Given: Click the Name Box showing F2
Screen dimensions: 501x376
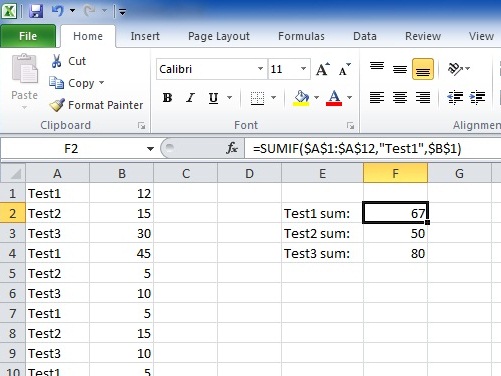Looking at the screenshot, I should point(71,148).
